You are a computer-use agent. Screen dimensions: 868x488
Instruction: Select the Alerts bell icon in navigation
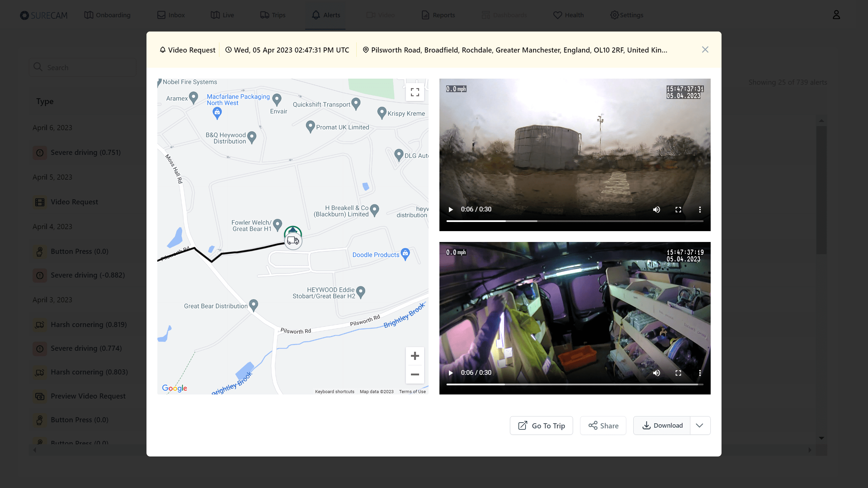315,15
